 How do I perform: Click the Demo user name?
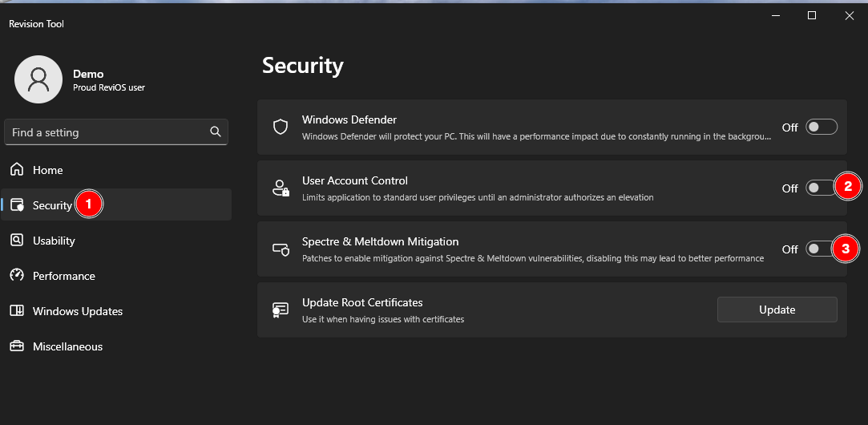click(88, 75)
